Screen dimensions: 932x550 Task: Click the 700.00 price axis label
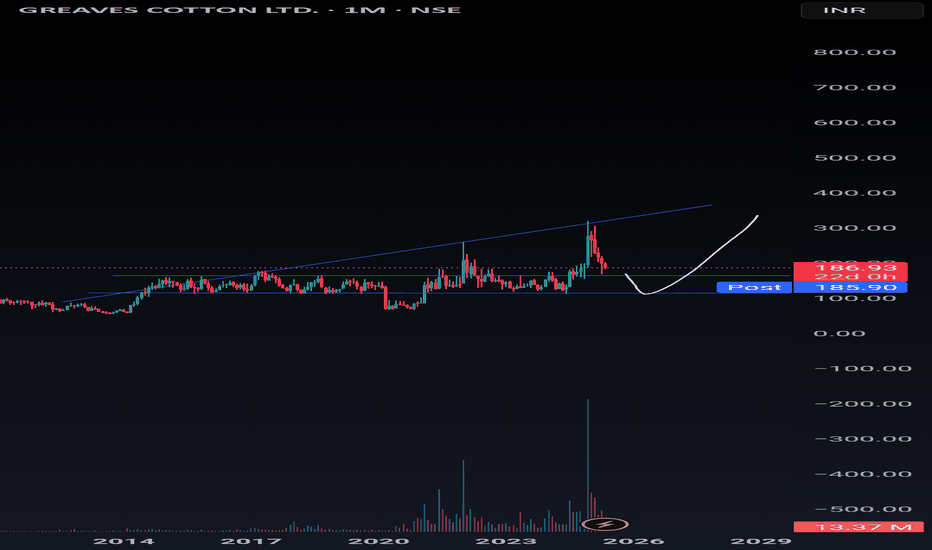click(x=855, y=87)
